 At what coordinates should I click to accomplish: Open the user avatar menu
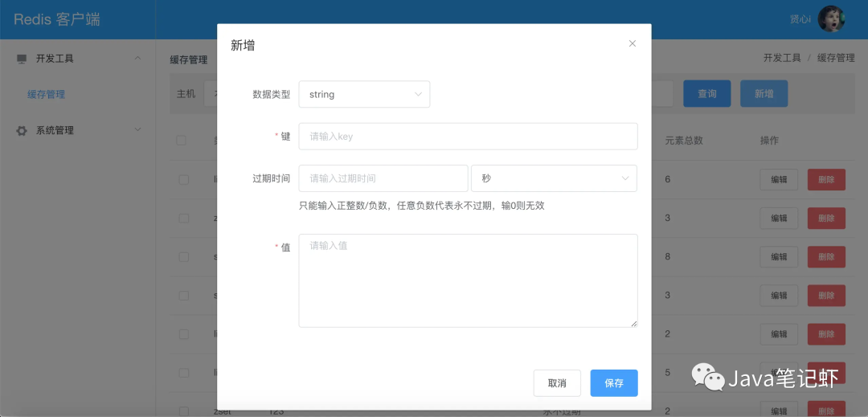(x=831, y=19)
